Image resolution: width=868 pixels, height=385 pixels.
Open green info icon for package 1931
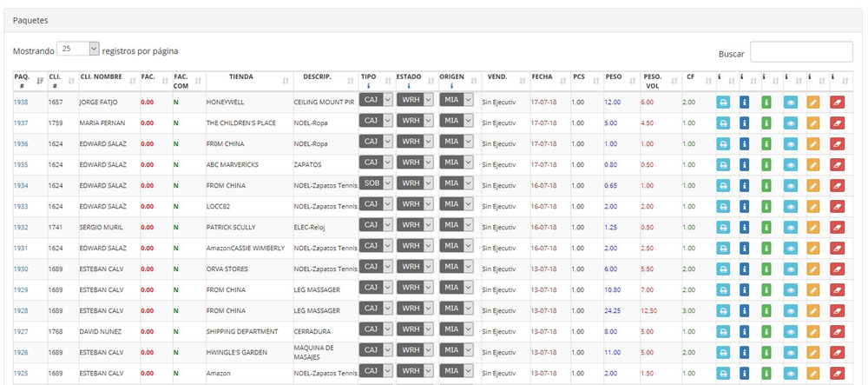766,249
